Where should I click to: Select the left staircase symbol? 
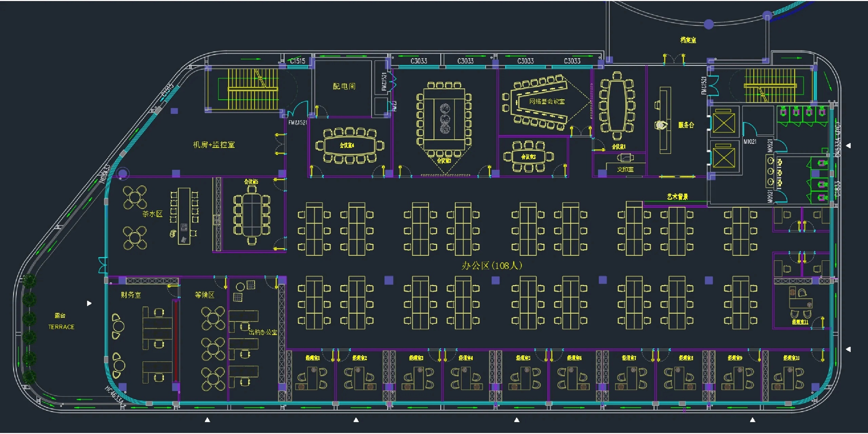click(x=253, y=89)
